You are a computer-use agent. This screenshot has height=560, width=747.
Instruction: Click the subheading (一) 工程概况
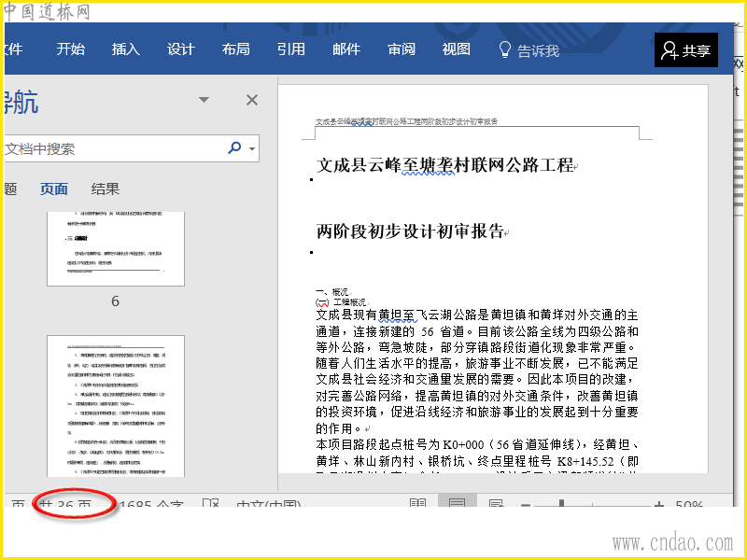pyautogui.click(x=341, y=301)
